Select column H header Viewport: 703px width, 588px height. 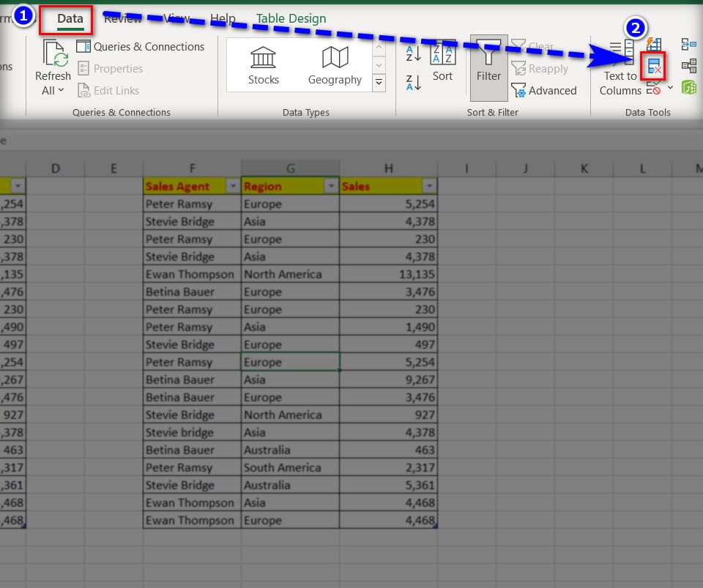(388, 168)
